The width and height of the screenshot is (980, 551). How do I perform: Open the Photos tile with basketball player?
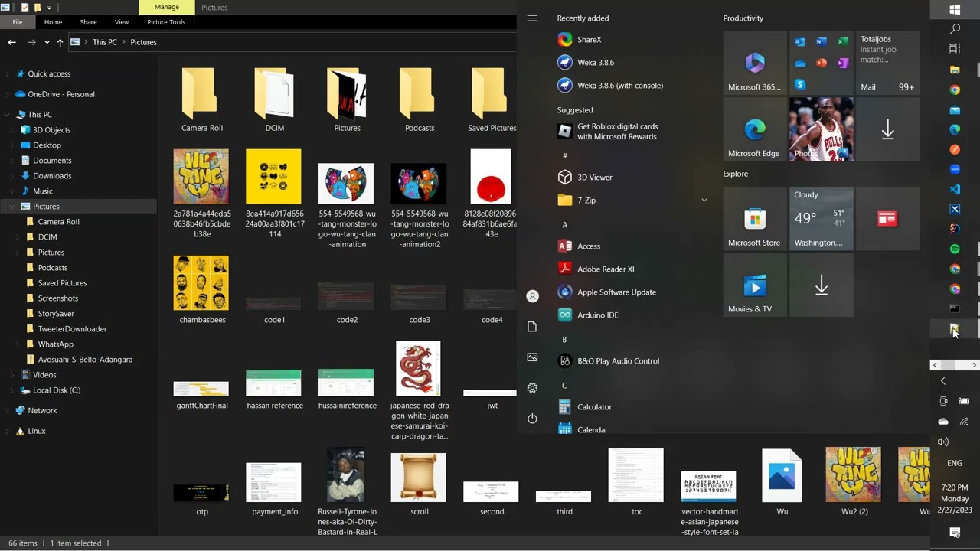click(x=822, y=129)
